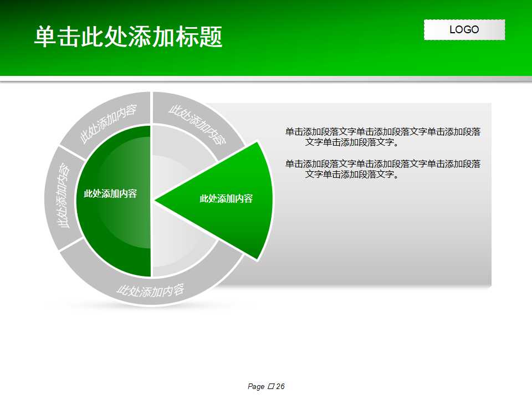532x399 pixels.
Task: Click the slide title placeholder 单击此处添加标题
Action: click(x=128, y=37)
